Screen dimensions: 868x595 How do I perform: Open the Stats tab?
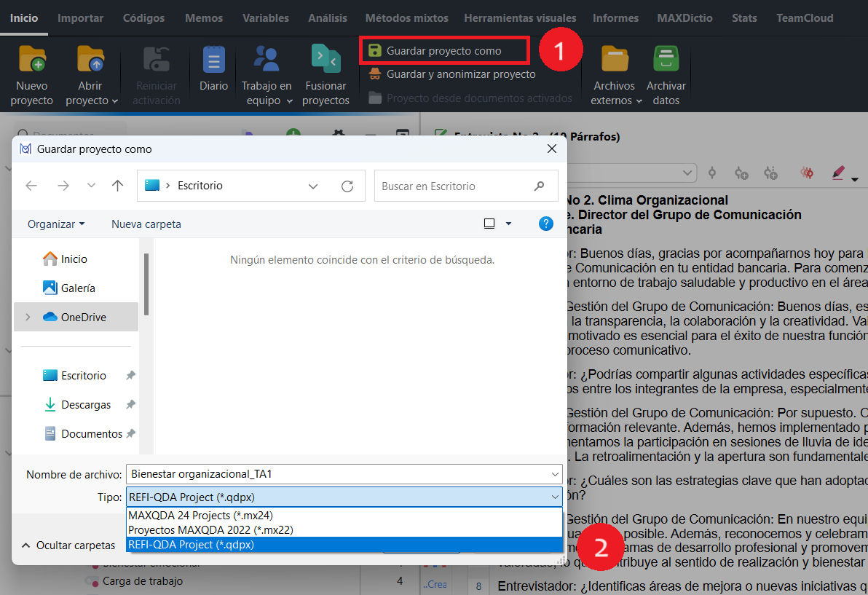tap(744, 17)
